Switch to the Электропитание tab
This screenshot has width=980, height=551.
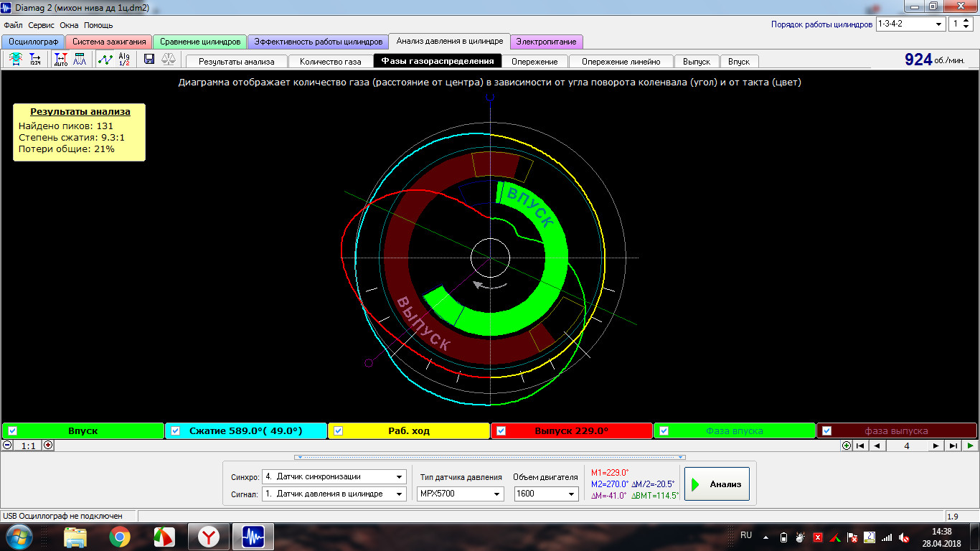coord(546,42)
